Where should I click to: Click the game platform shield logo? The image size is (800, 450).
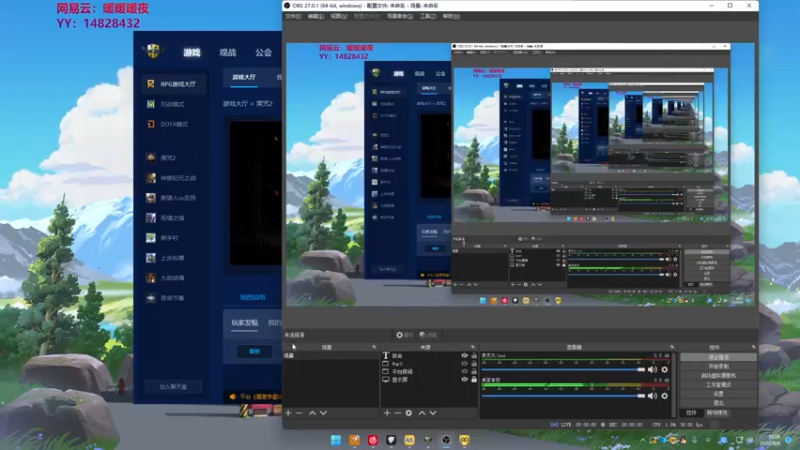(x=153, y=51)
